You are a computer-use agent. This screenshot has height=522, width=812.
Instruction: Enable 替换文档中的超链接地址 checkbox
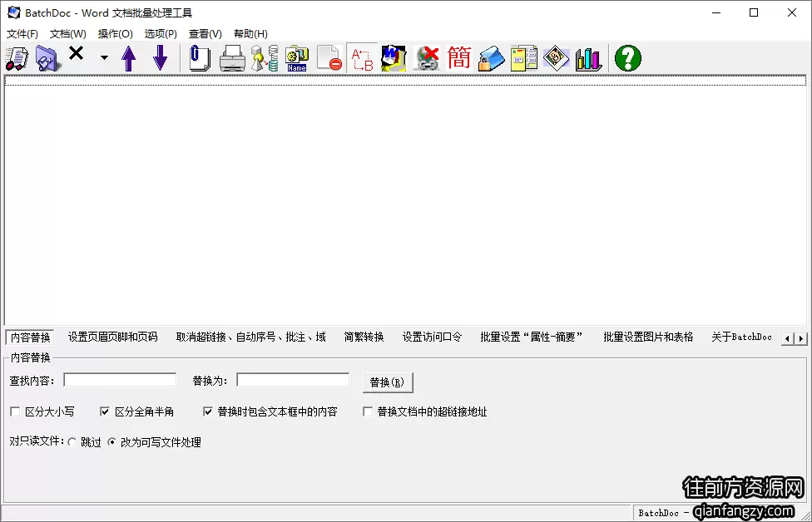368,411
